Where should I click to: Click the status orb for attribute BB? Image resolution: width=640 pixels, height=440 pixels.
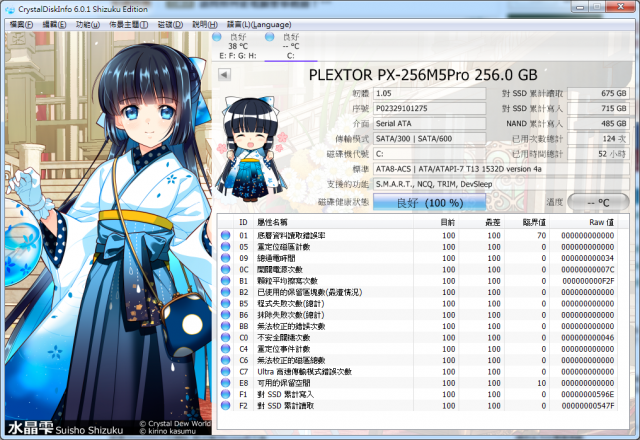(x=225, y=326)
